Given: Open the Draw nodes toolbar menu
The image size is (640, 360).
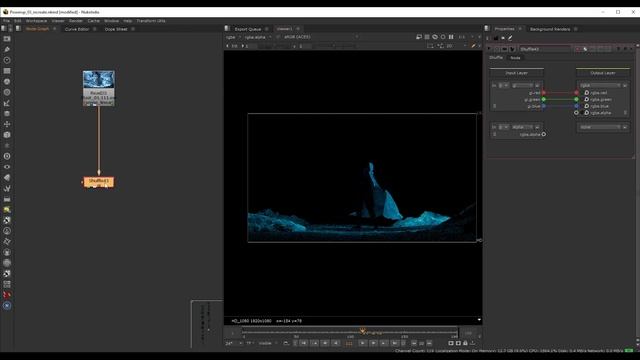Looking at the screenshot, I should tap(7, 49).
